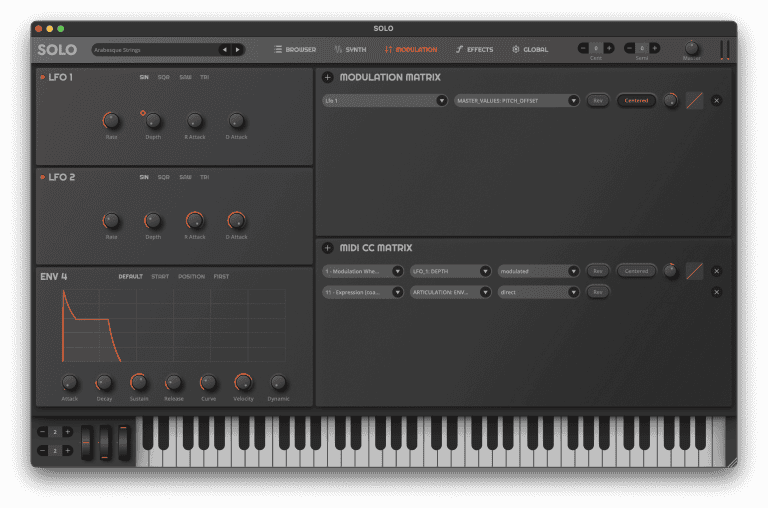Delete the Expression MIDI CC row
The width and height of the screenshot is (768, 508).
[x=716, y=292]
